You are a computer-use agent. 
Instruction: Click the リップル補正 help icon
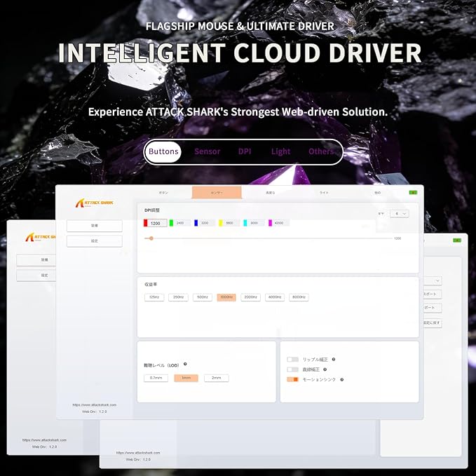point(334,359)
